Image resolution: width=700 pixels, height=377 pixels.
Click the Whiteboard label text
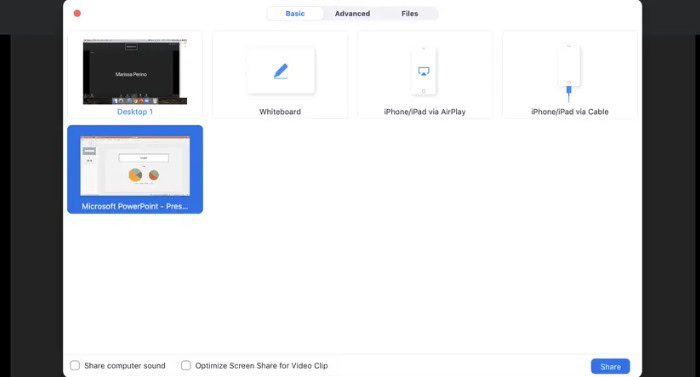tap(280, 112)
